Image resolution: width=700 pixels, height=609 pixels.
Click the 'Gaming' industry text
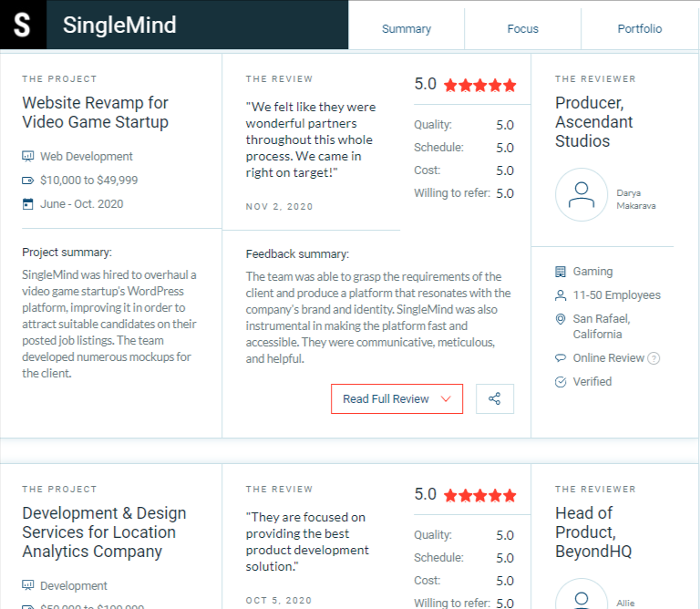coord(592,272)
